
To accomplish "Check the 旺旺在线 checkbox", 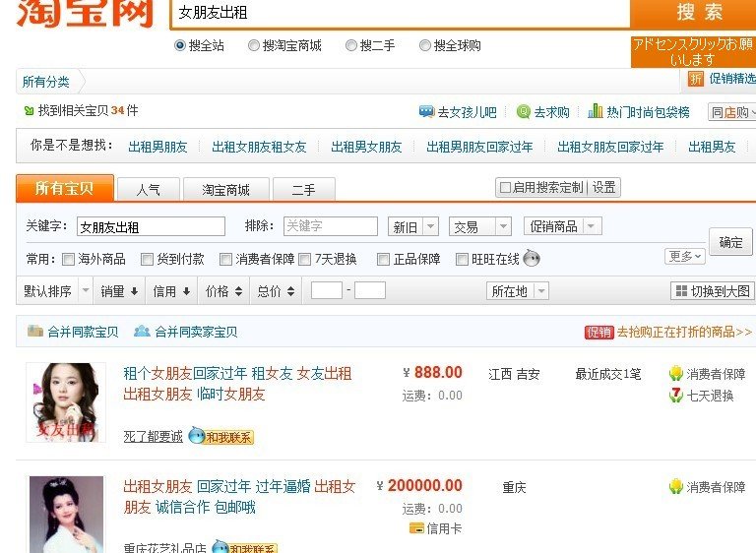I will [x=462, y=260].
